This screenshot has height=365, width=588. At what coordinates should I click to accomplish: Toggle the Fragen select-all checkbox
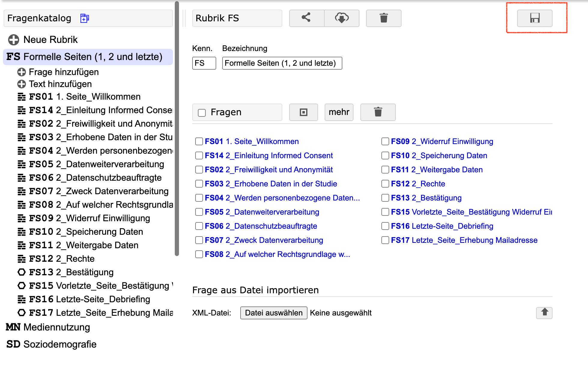click(202, 113)
